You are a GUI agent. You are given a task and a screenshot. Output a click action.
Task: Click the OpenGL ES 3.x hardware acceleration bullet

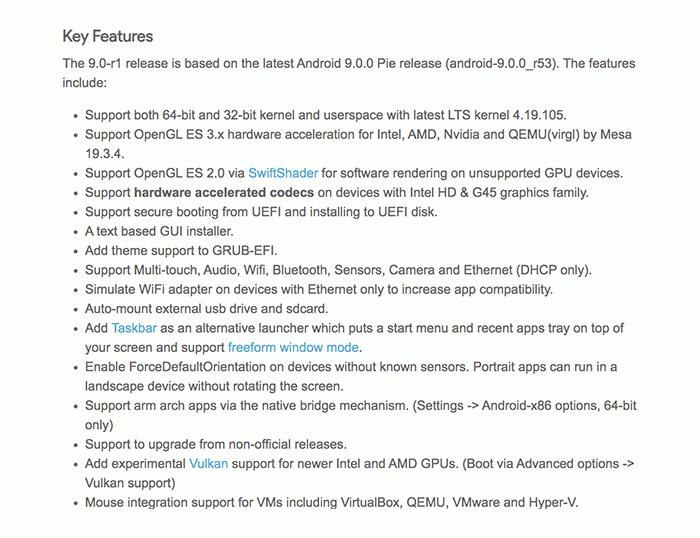358,134
